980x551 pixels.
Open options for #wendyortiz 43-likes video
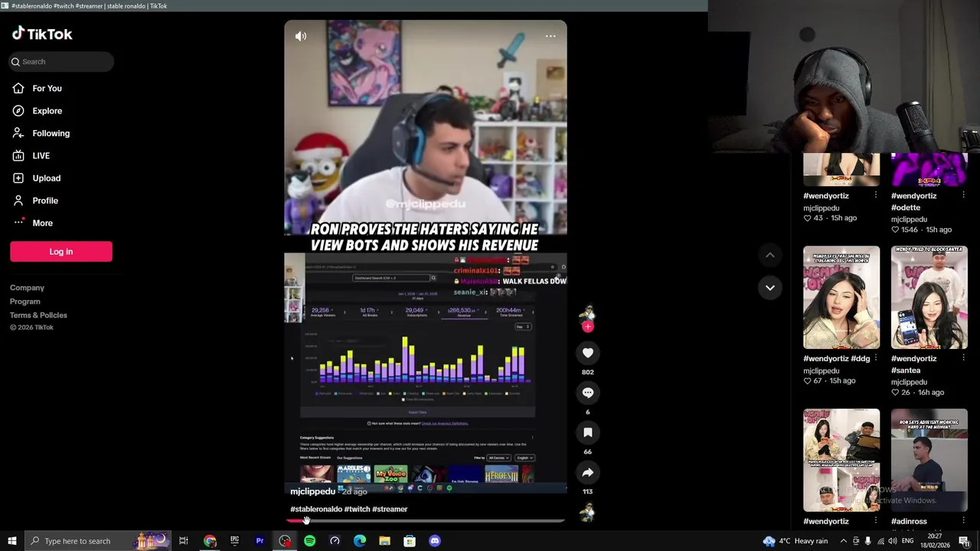click(x=876, y=195)
